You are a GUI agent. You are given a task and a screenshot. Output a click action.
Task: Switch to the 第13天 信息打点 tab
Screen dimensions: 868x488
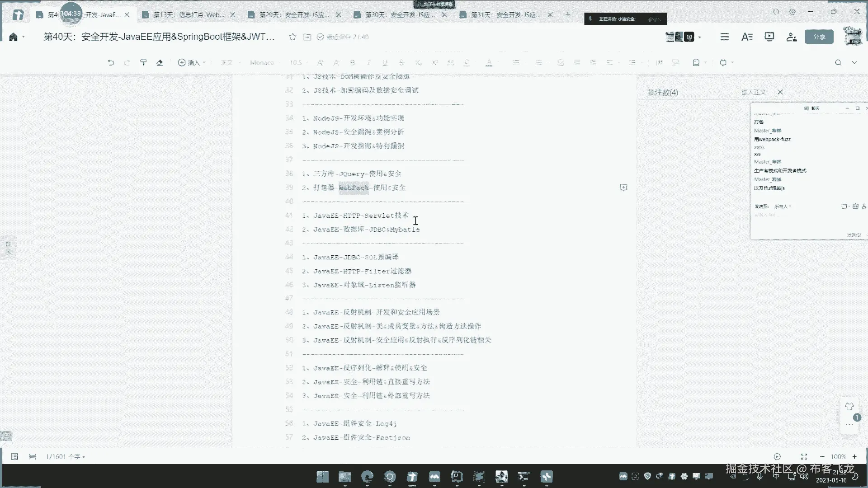(188, 15)
